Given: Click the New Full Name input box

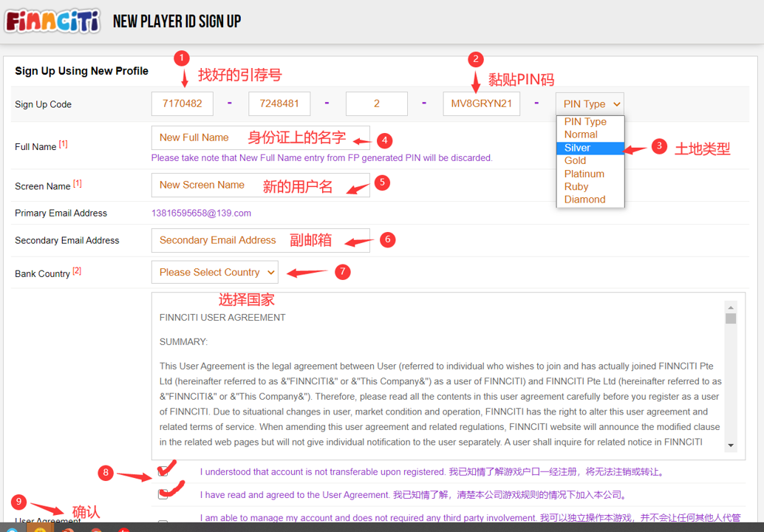Looking at the screenshot, I should click(x=261, y=138).
